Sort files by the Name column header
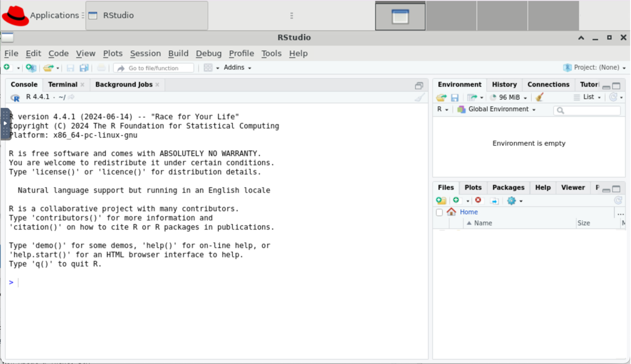Viewport: 631px width, 364px height. tap(483, 223)
